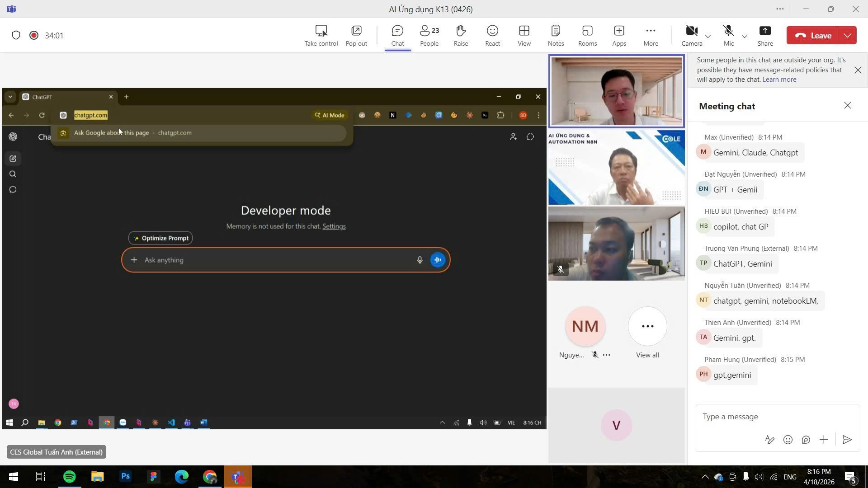The width and height of the screenshot is (868, 488).
Task: Click the Learn more link
Action: tap(779, 80)
